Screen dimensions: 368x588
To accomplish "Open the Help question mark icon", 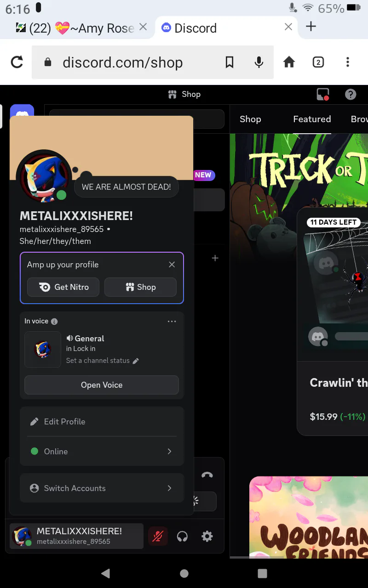I will 351,95.
